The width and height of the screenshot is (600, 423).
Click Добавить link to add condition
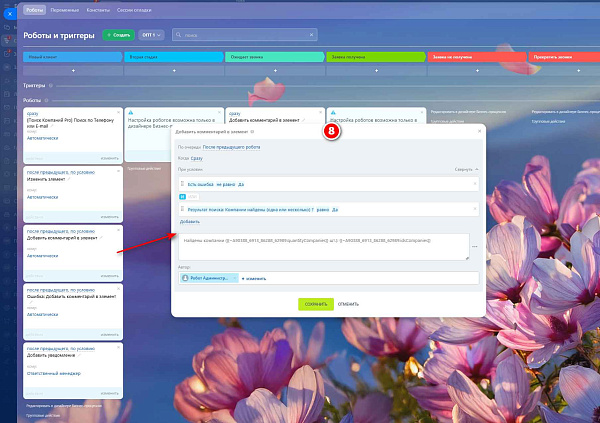(x=189, y=222)
